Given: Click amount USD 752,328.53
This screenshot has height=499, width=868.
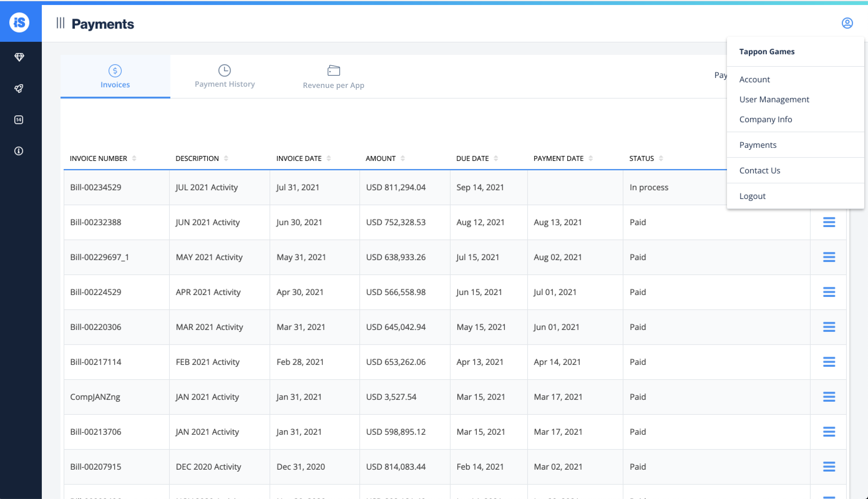Looking at the screenshot, I should coord(396,222).
